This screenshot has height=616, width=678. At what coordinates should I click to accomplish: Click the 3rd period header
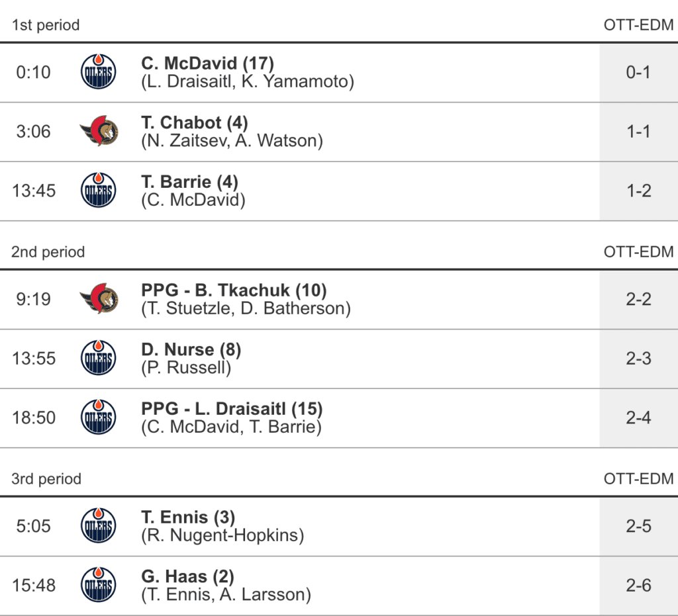[x=46, y=479]
